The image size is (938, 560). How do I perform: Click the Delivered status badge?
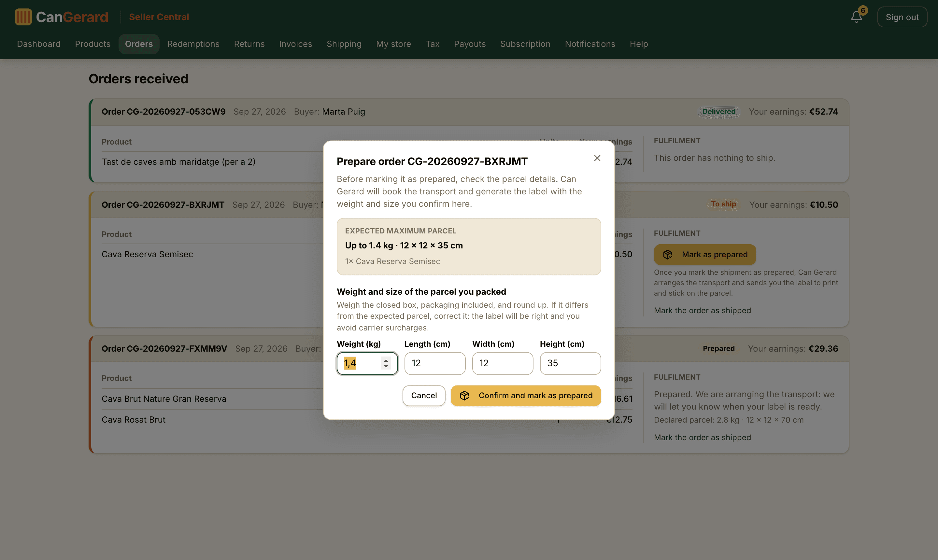(x=719, y=112)
